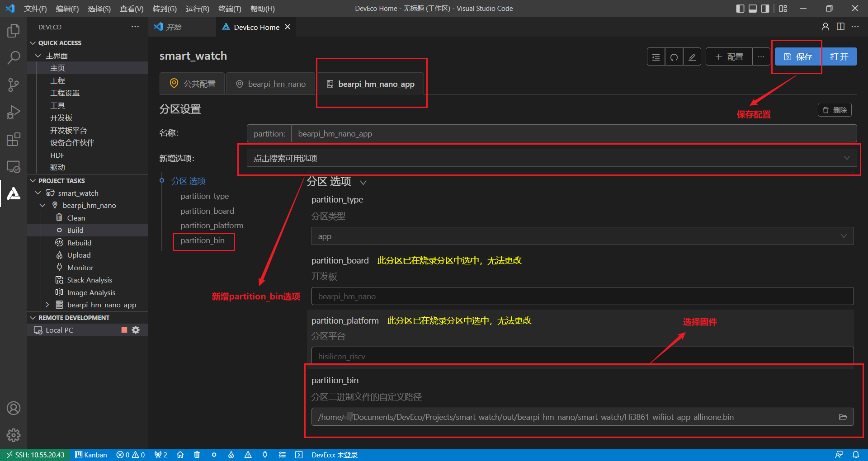Viewport: 868px width, 461px height.
Task: Click + 配置 add configuration button
Action: point(729,57)
